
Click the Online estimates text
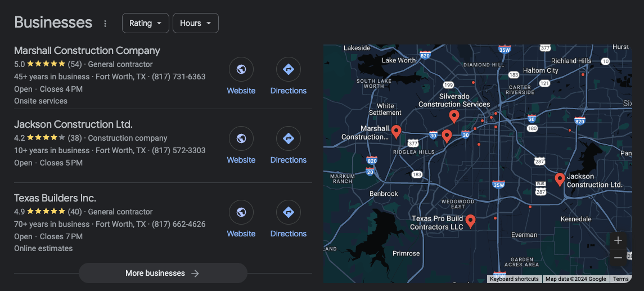click(43, 248)
